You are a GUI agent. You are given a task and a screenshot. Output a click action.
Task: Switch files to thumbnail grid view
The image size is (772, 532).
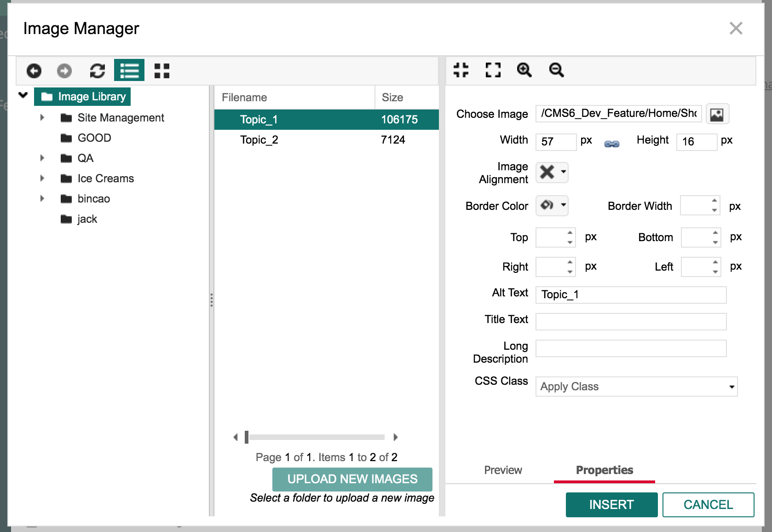(161, 71)
